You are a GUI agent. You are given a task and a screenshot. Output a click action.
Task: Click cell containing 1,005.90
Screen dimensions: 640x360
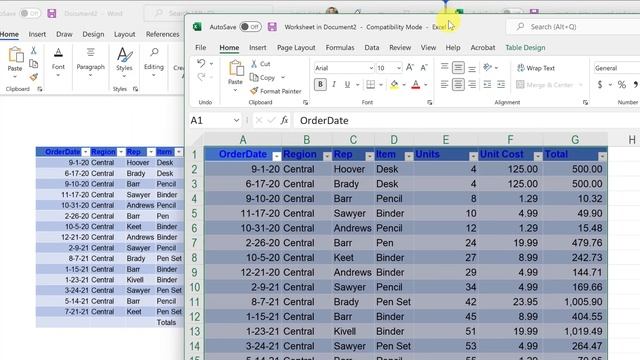pos(575,302)
